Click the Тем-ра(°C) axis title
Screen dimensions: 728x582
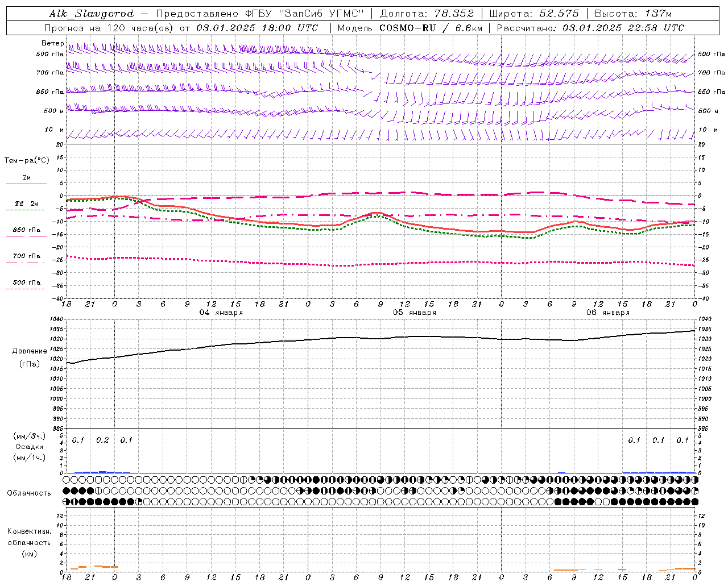tap(27, 161)
